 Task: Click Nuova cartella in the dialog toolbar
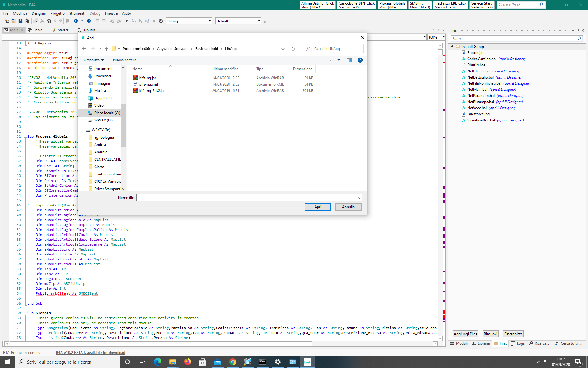[x=124, y=60]
